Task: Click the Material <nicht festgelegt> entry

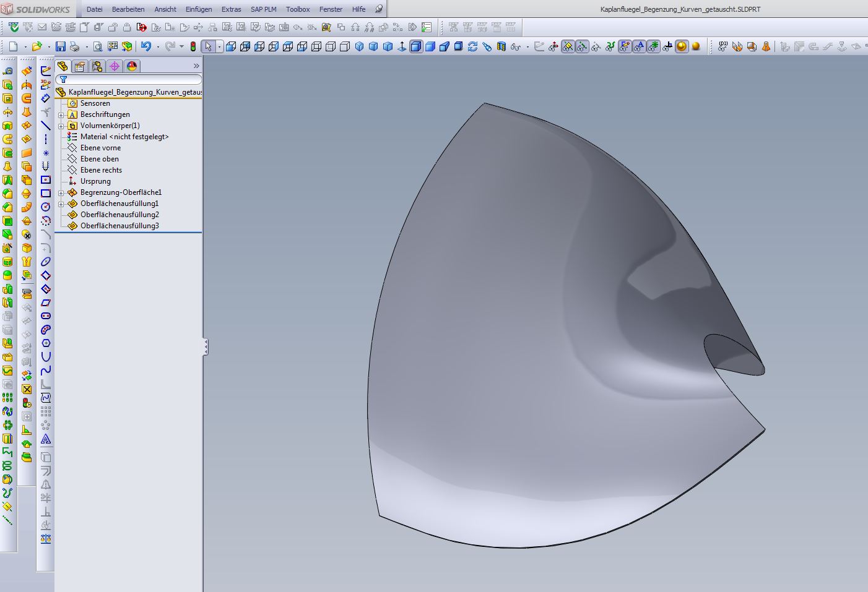Action: [x=124, y=137]
